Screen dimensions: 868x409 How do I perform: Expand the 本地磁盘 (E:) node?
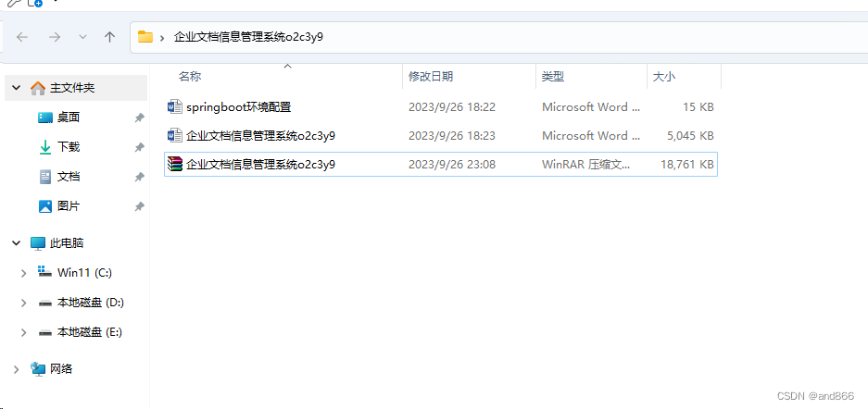click(x=23, y=333)
